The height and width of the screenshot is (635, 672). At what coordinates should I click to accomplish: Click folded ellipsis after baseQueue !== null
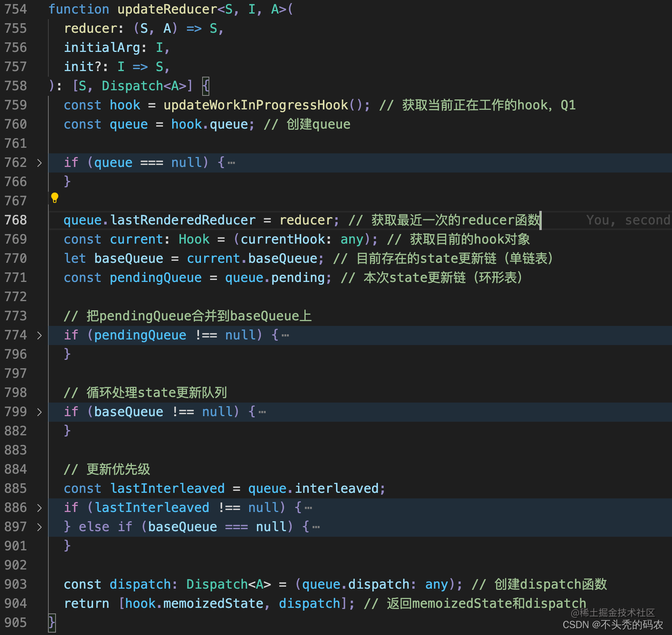pyautogui.click(x=262, y=412)
